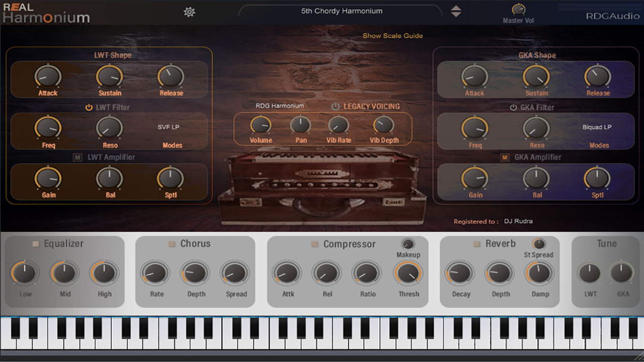Click the Reverb Depth knob
644x362 pixels.
(500, 274)
